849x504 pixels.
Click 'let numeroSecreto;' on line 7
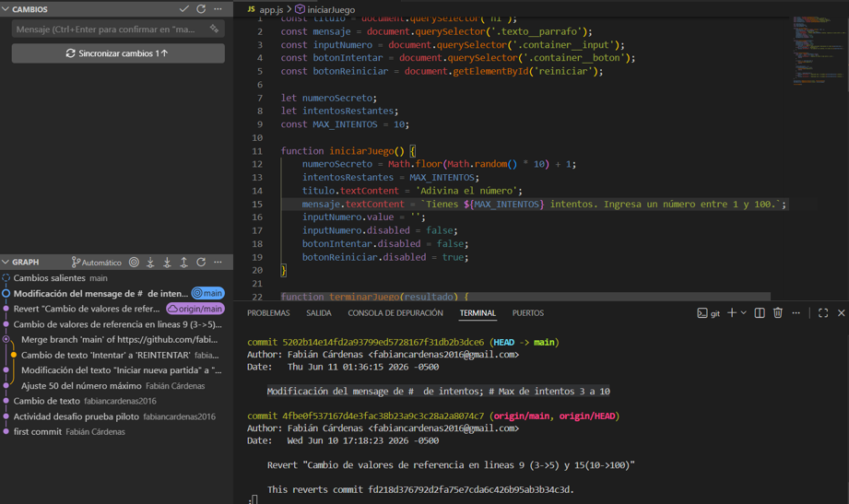point(329,98)
